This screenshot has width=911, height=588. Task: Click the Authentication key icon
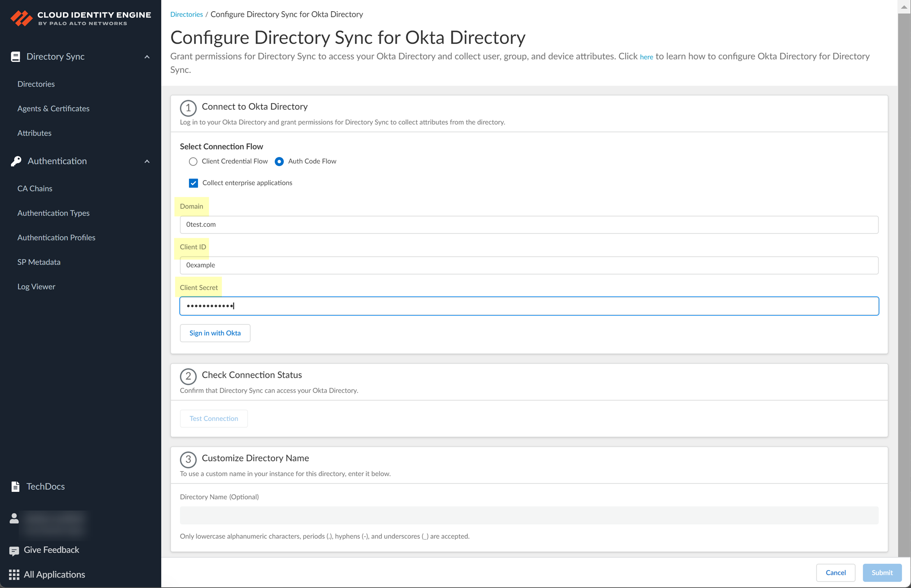[x=16, y=161]
